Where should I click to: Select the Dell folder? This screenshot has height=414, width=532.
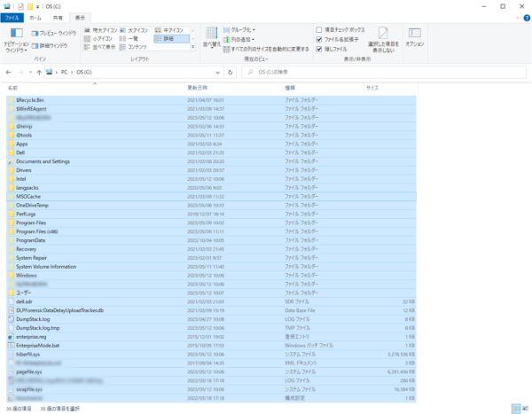click(x=211, y=152)
